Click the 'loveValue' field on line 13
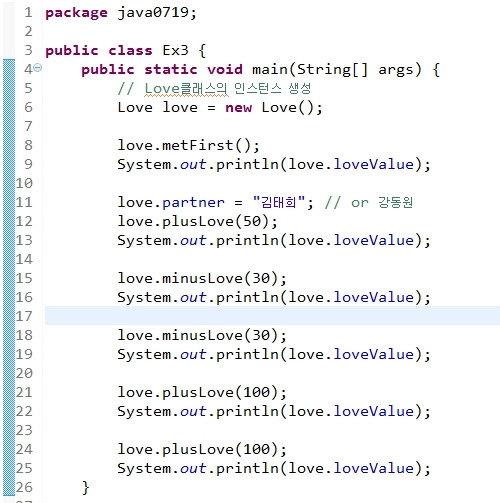 [x=374, y=240]
